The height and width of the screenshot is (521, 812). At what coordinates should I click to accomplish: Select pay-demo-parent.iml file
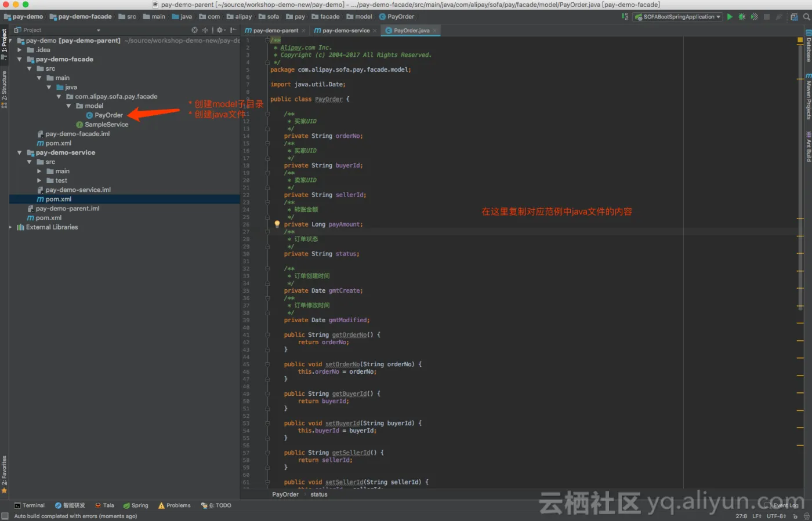63,209
